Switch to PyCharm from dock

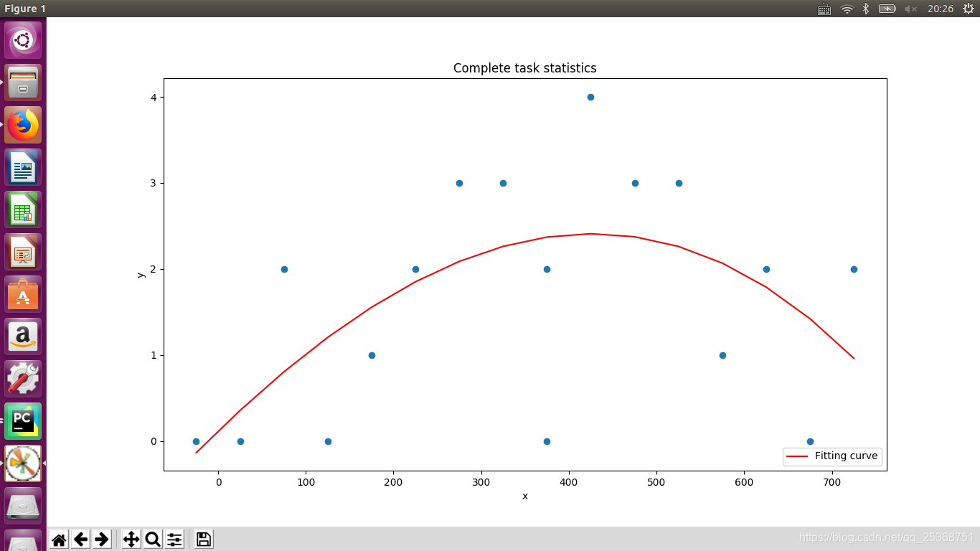pyautogui.click(x=23, y=421)
